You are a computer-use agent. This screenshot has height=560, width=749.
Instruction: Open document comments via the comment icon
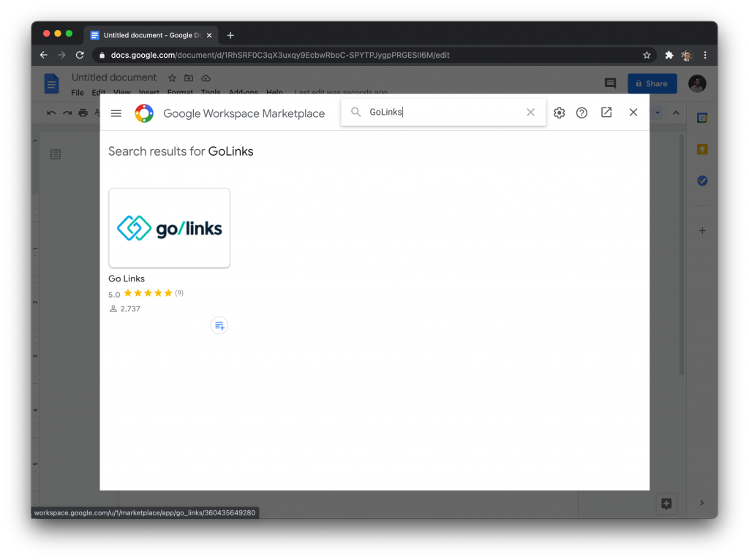tap(611, 83)
